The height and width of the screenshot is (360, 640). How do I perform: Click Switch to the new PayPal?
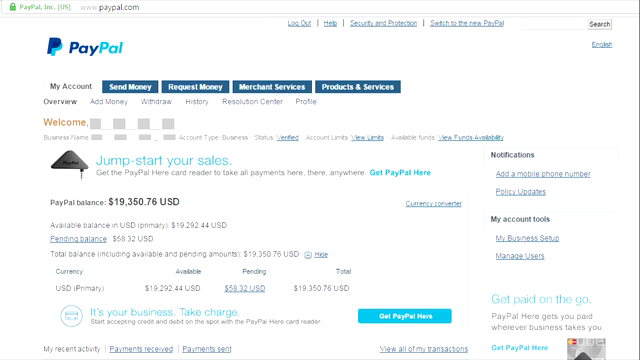(x=467, y=23)
